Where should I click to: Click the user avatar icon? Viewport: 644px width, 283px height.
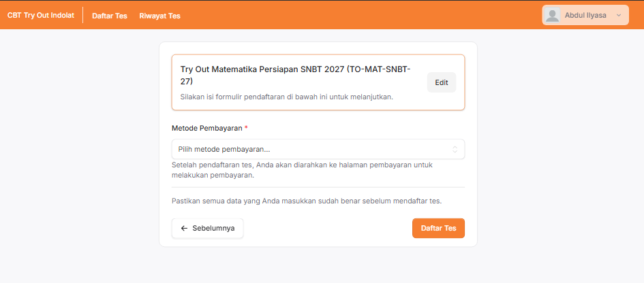pyautogui.click(x=553, y=15)
